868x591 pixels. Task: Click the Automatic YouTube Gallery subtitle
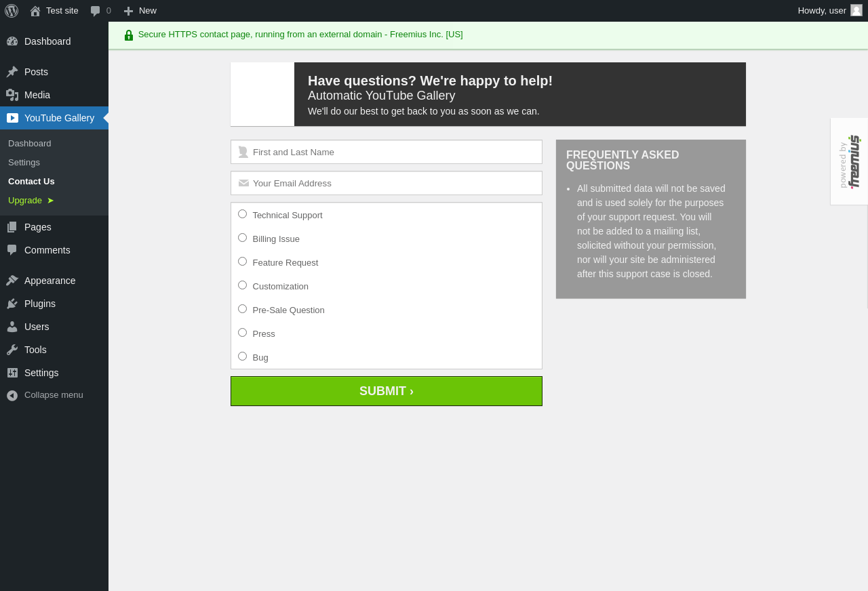point(382,96)
